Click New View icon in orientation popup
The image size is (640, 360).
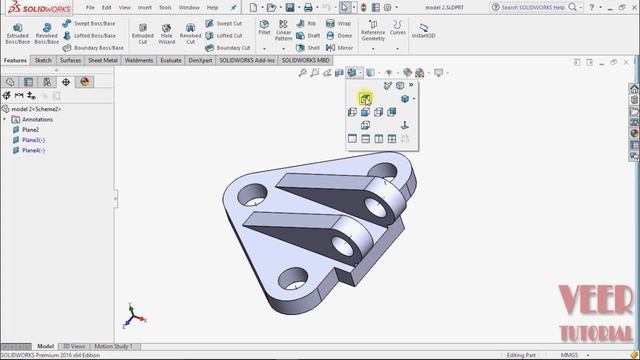click(387, 85)
